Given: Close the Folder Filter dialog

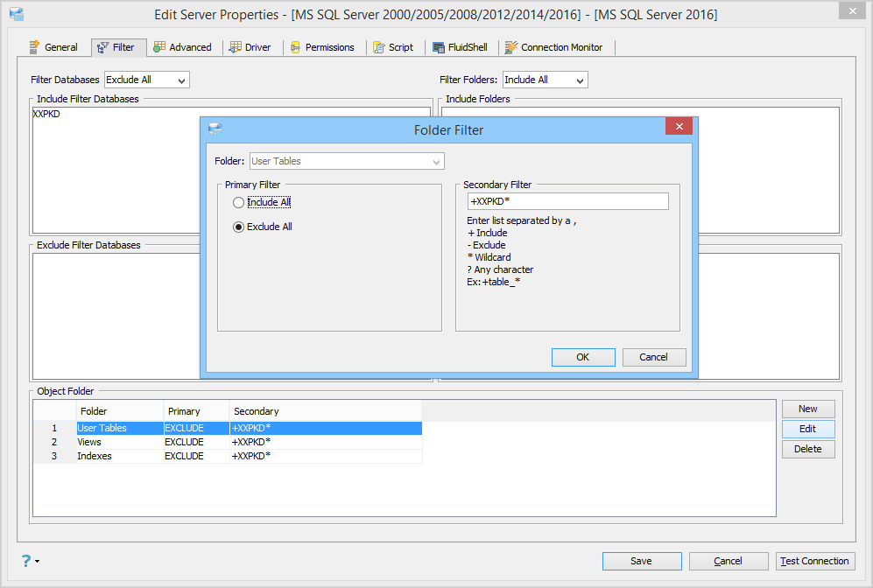Looking at the screenshot, I should pos(679,126).
